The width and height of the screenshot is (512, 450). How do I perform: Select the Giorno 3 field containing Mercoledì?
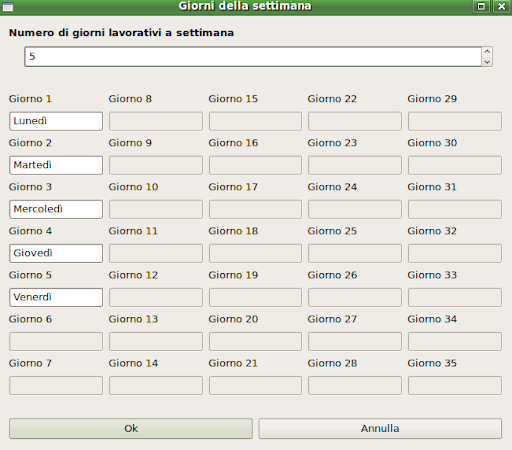(56, 209)
